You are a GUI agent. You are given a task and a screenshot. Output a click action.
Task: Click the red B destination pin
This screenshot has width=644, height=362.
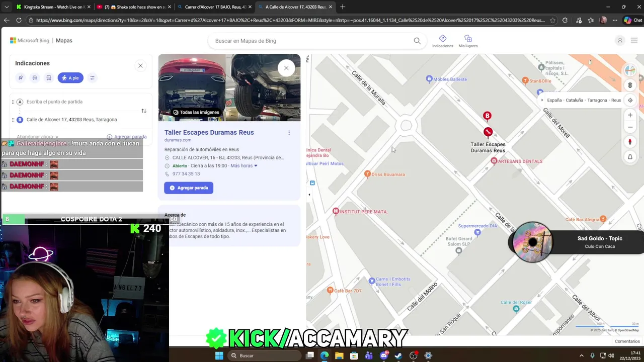(487, 116)
